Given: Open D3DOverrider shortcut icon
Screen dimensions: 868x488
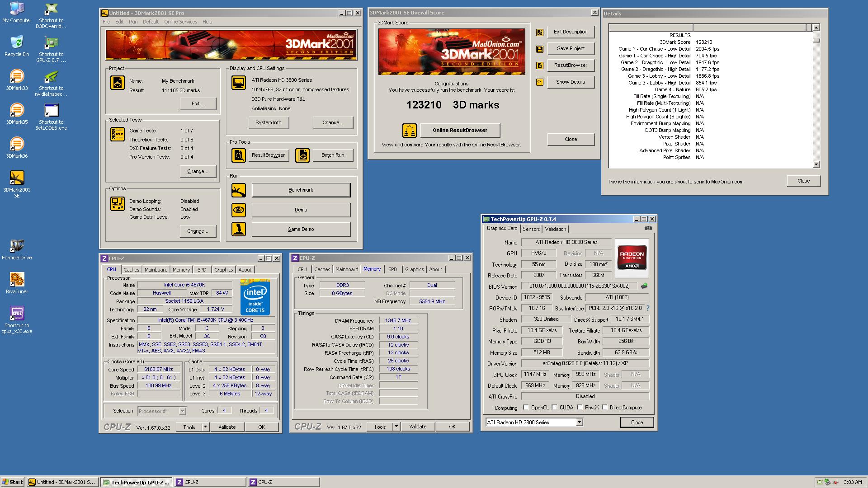Looking at the screenshot, I should coord(51,15).
